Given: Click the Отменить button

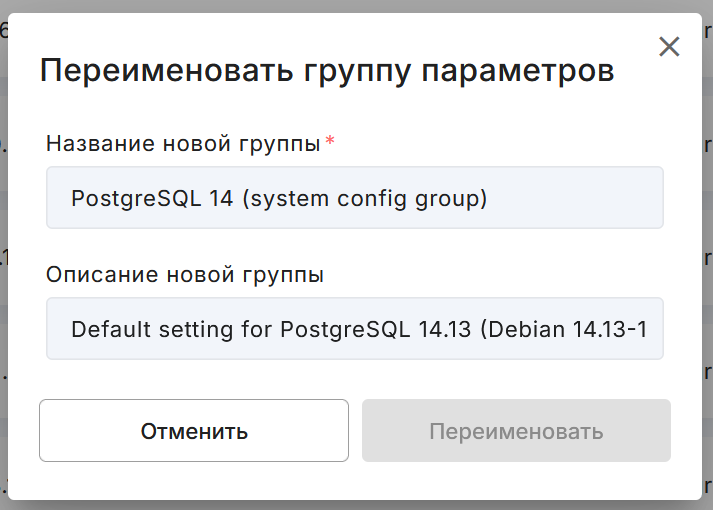Looking at the screenshot, I should 194,430.
